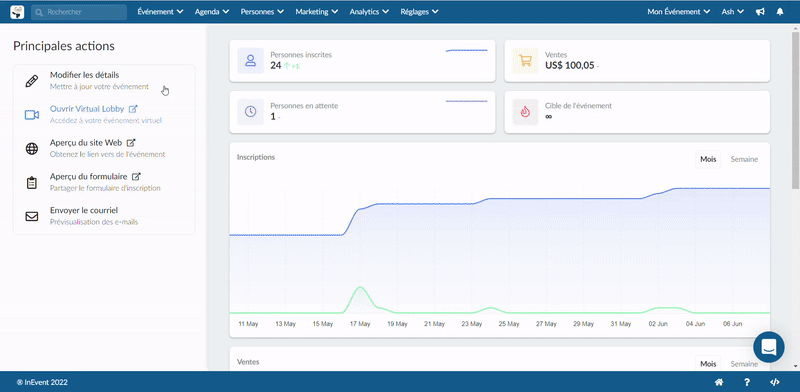Click the 02 Jun label on the chart axis

coord(658,324)
